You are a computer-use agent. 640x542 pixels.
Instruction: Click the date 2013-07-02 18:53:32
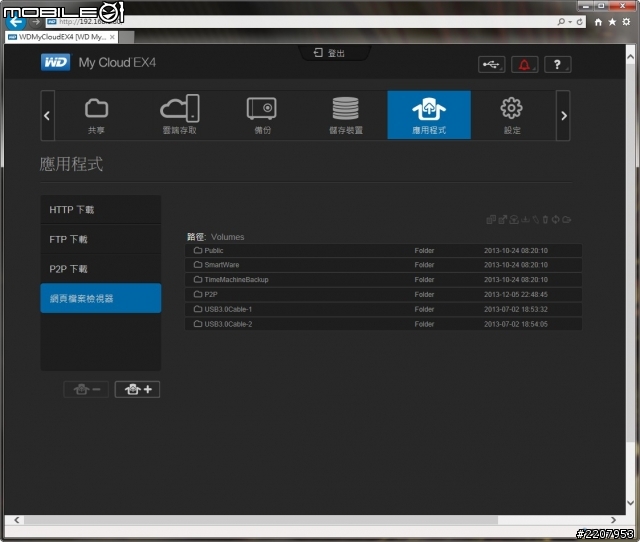tap(516, 309)
